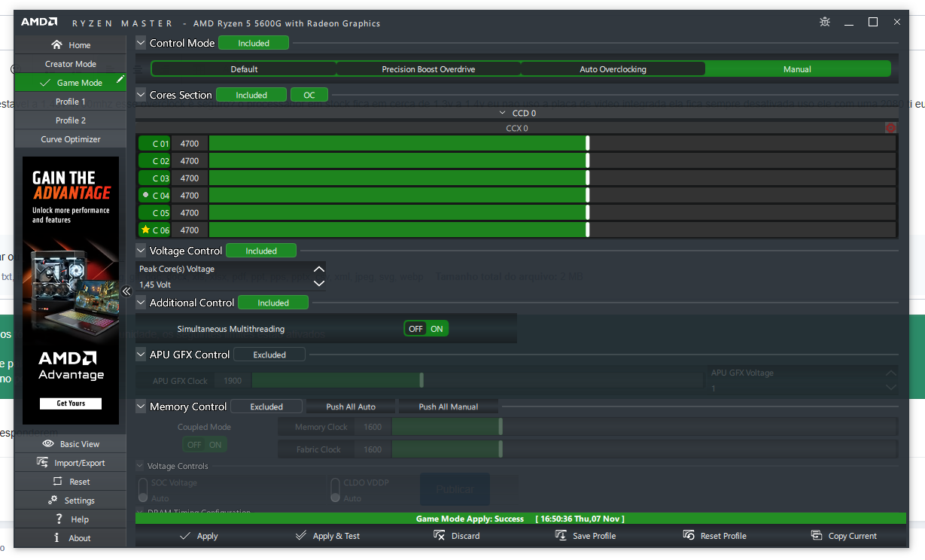Switch to Profile 1
This screenshot has width=925, height=560.
[x=70, y=102]
